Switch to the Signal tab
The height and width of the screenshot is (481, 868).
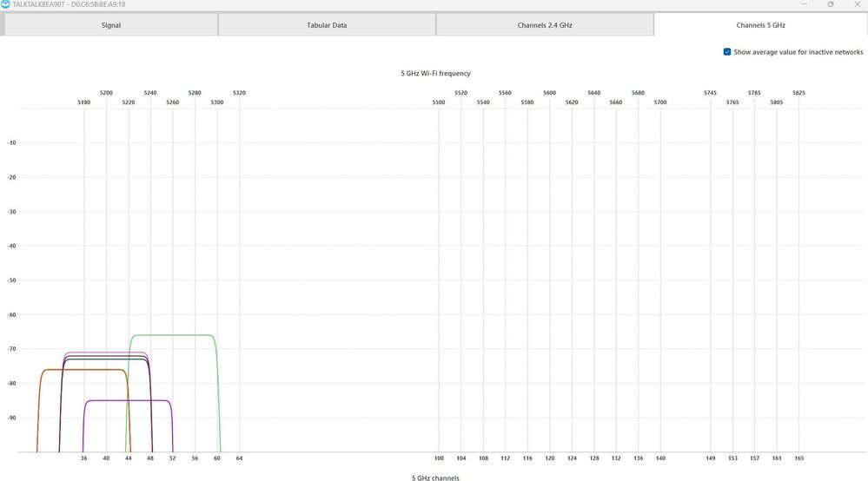pyautogui.click(x=111, y=25)
